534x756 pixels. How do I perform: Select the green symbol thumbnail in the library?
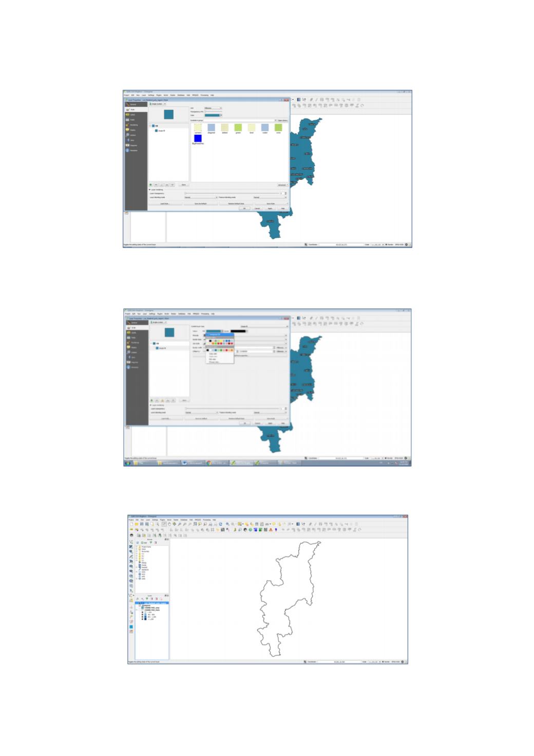(238, 127)
